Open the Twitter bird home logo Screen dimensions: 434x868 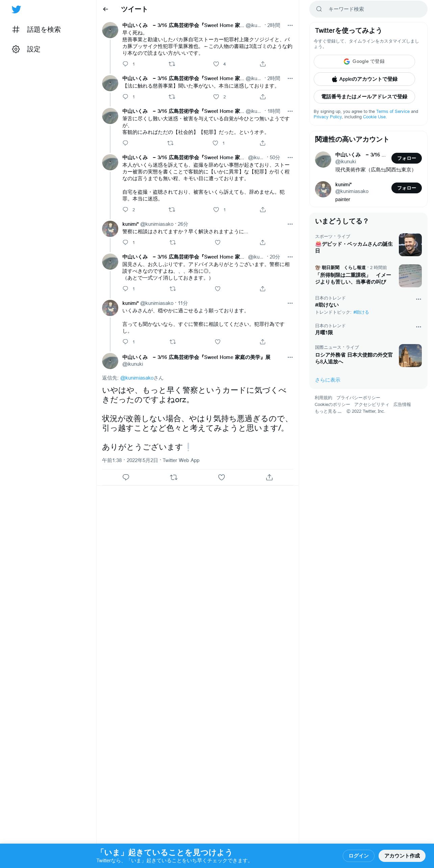16,9
